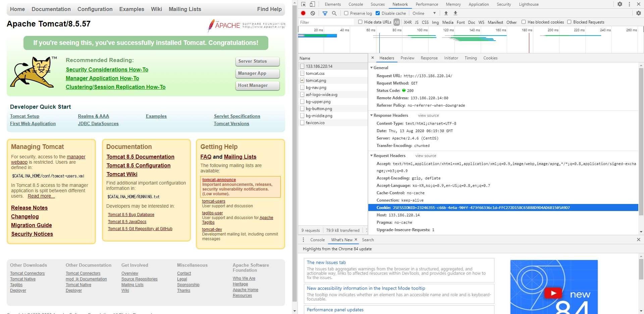The height and width of the screenshot is (314, 644).
Task: Enable Preserve log checkbox
Action: coord(346,13)
